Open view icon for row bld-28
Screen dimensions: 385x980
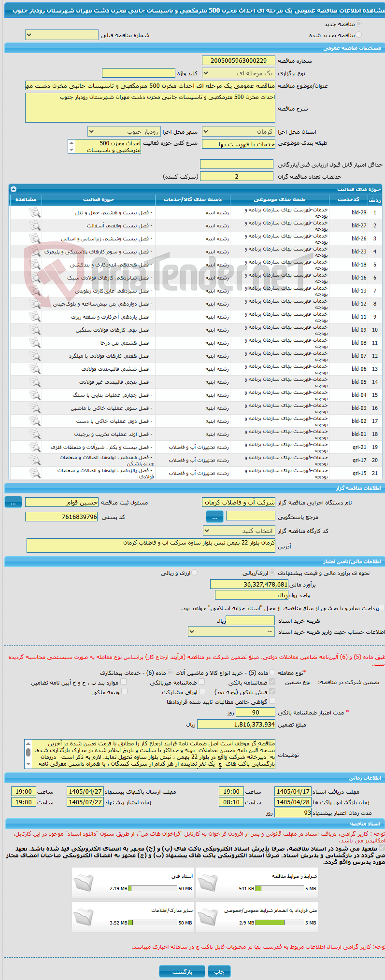[35, 212]
